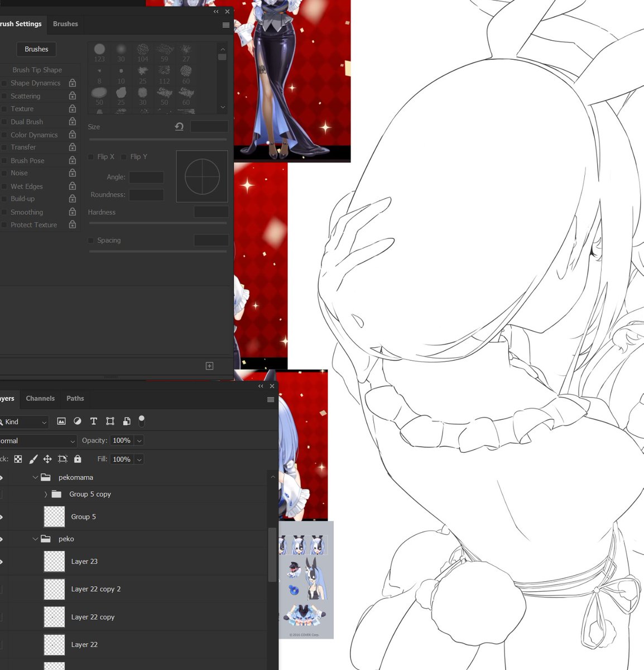Click the lock icon beside Transfer
Image resolution: width=644 pixels, height=670 pixels.
(x=72, y=147)
